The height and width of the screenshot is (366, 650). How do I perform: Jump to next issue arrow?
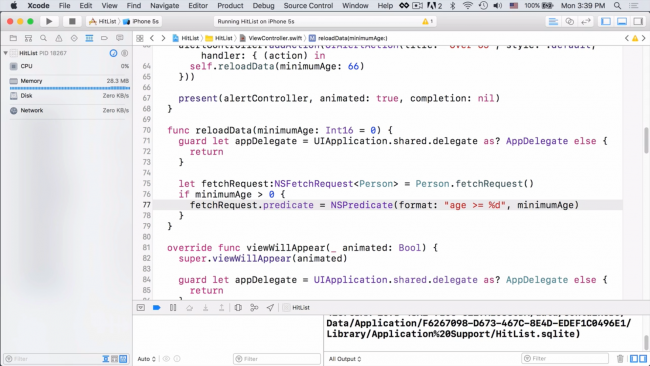643,38
